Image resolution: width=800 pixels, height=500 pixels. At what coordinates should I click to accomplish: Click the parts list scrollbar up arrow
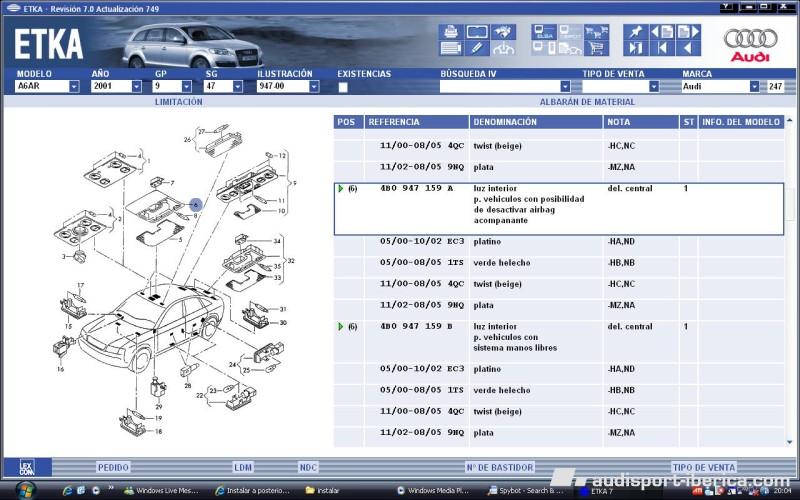coord(790,121)
